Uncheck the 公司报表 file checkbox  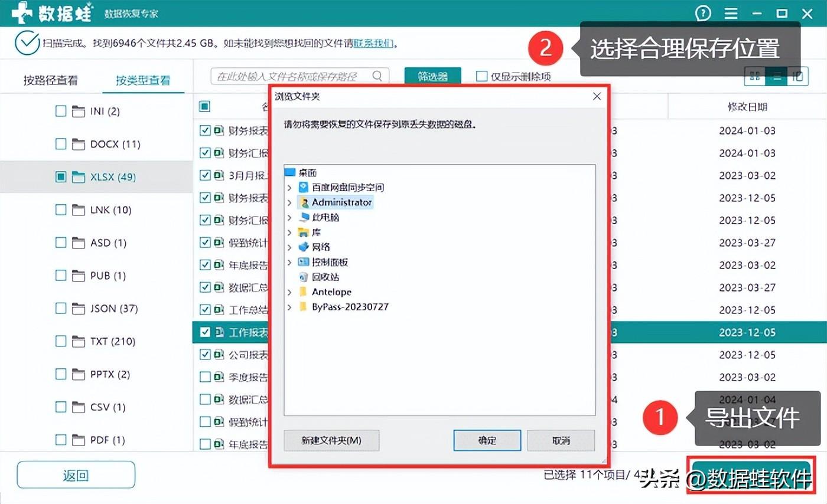pyautogui.click(x=205, y=354)
